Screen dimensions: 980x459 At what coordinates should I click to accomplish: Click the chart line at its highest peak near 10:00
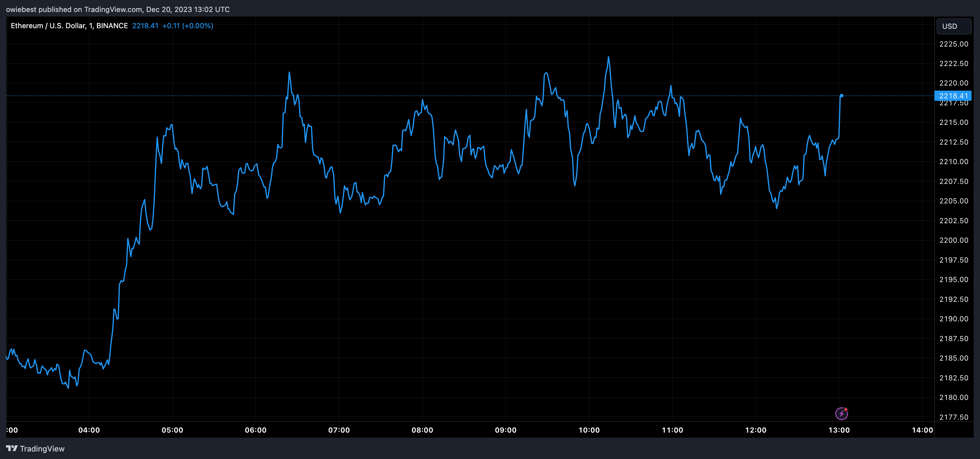click(x=609, y=56)
